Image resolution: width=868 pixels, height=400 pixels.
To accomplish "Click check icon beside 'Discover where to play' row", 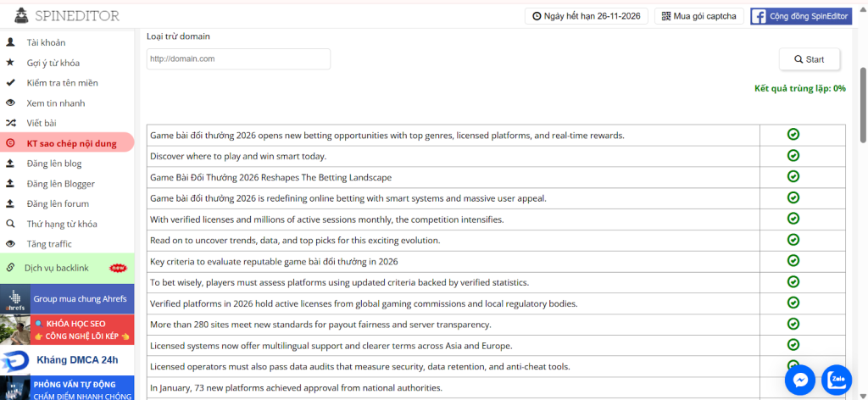I will coord(793,156).
